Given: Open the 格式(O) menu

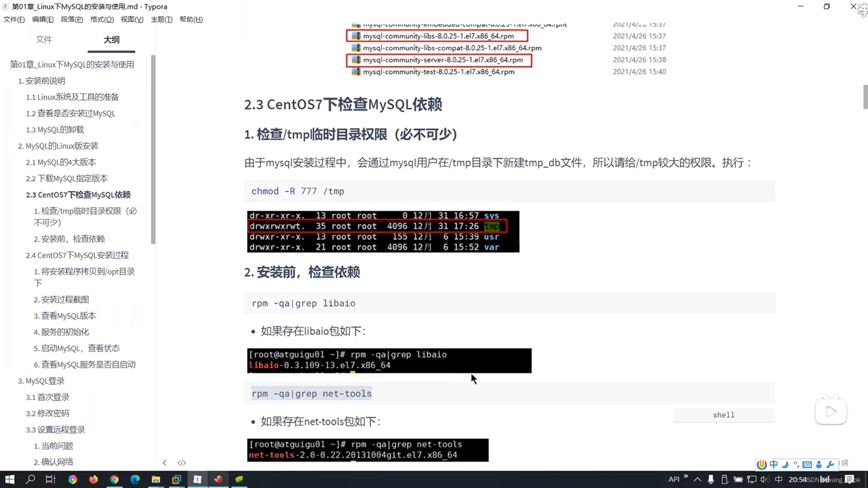Looking at the screenshot, I should pyautogui.click(x=102, y=19).
